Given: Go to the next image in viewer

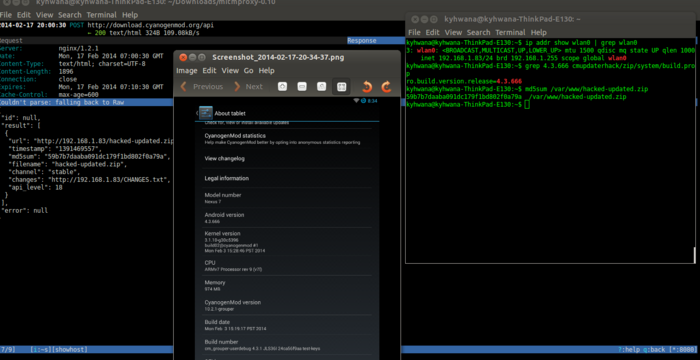Looking at the screenshot, I should tap(249, 87).
